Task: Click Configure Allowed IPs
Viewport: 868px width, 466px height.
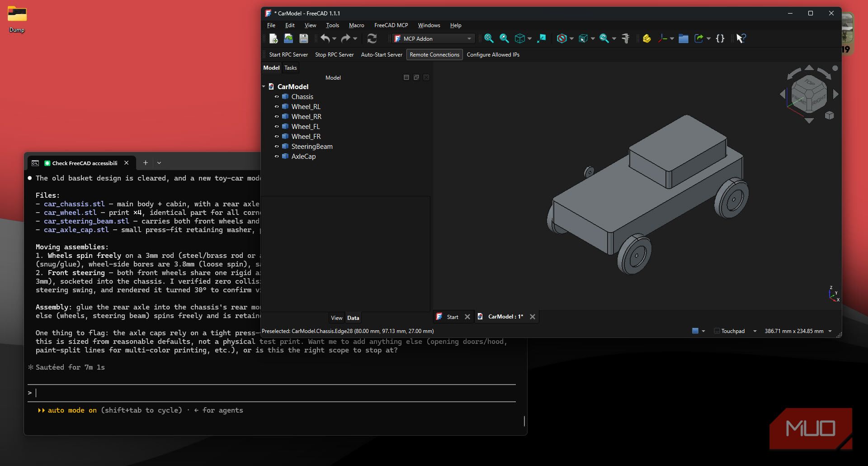Action: coord(493,55)
